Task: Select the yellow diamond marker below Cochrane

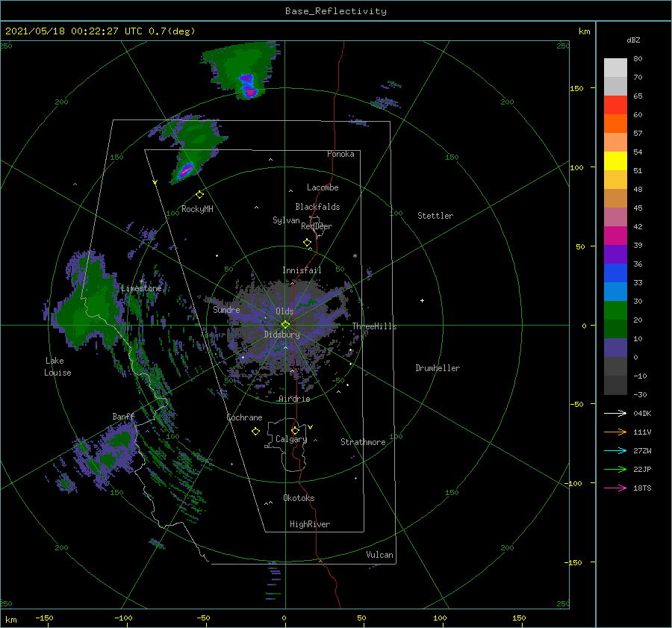Action: click(x=255, y=432)
